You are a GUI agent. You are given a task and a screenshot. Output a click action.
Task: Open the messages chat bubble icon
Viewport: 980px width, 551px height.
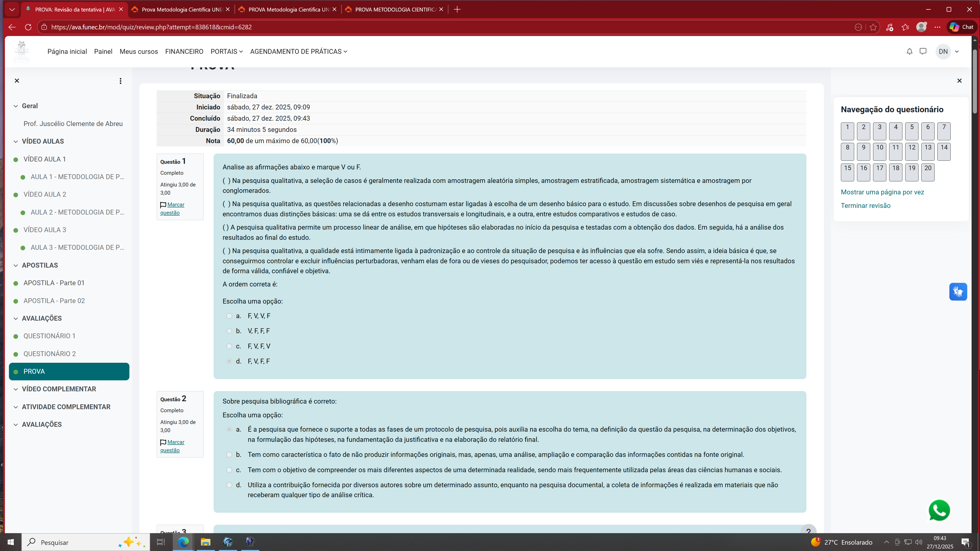coord(923,51)
